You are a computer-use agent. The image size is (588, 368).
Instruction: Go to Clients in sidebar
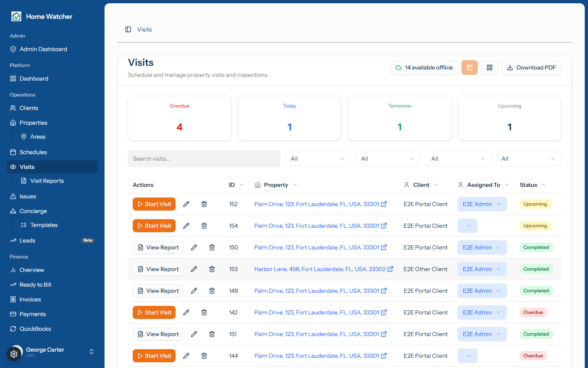coord(52,108)
